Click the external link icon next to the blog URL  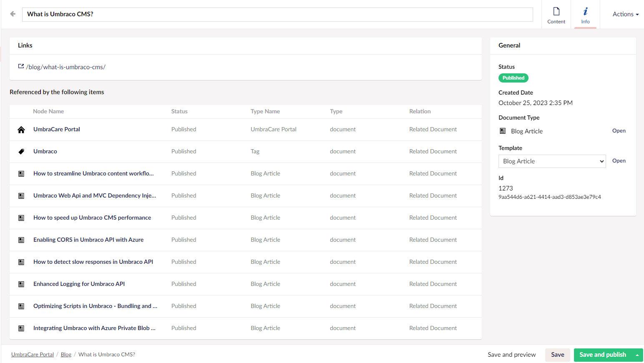coord(21,66)
